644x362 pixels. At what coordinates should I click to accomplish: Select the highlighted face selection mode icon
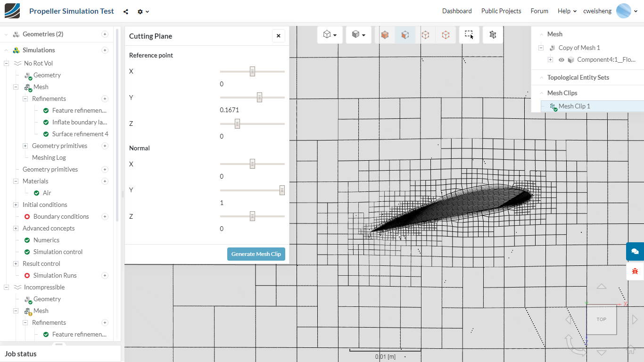click(x=405, y=34)
